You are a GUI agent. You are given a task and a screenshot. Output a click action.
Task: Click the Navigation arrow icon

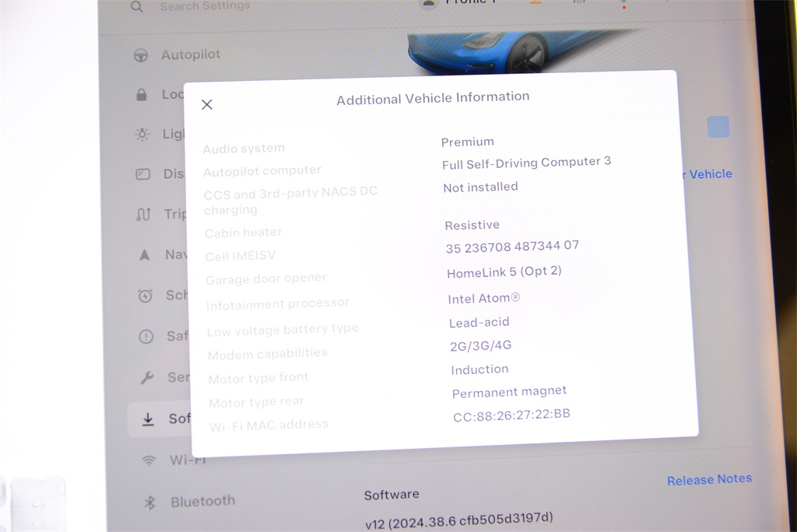pyautogui.click(x=144, y=254)
